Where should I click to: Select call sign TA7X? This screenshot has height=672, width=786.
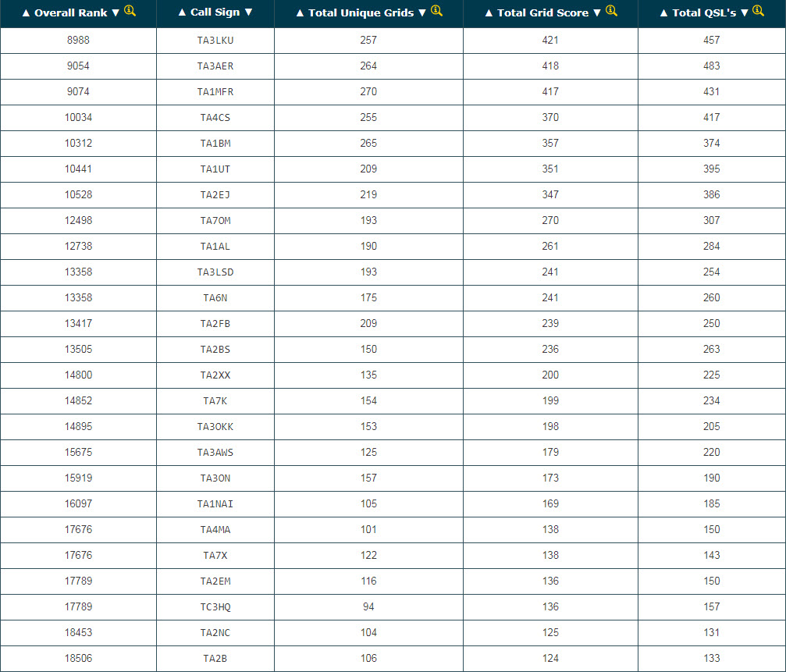(215, 555)
